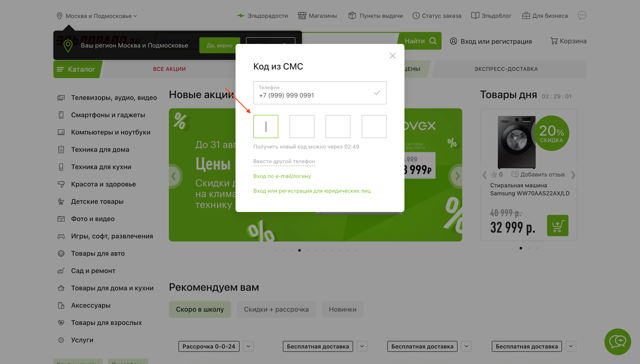Open Эльдорадости section

click(x=267, y=15)
